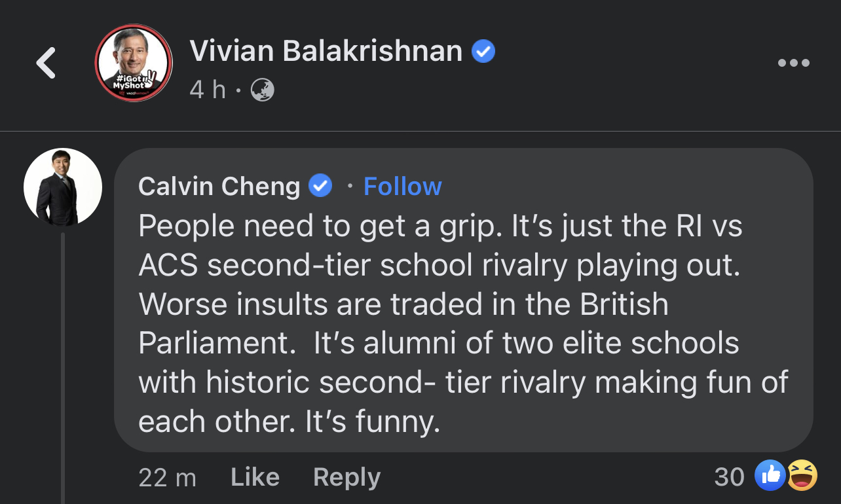Reply to Calvin Cheng's comment
The width and height of the screenshot is (841, 504).
[x=346, y=477]
